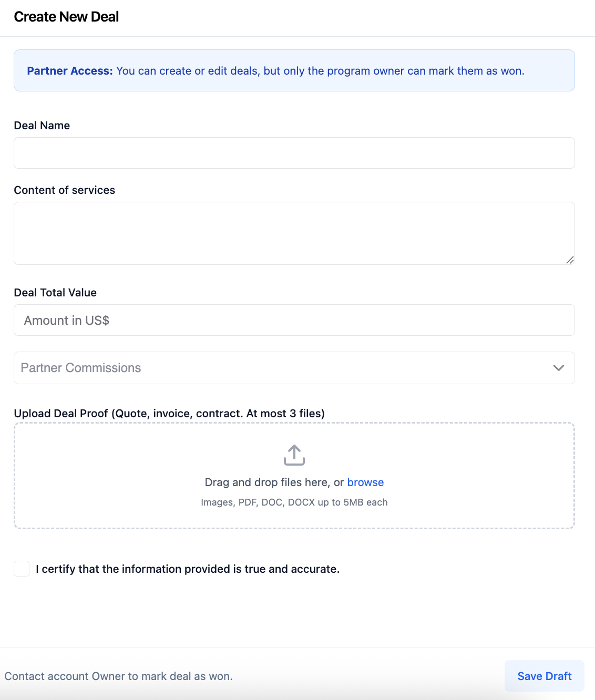Click inside the Content of services textarea
The width and height of the screenshot is (595, 700).
[294, 233]
